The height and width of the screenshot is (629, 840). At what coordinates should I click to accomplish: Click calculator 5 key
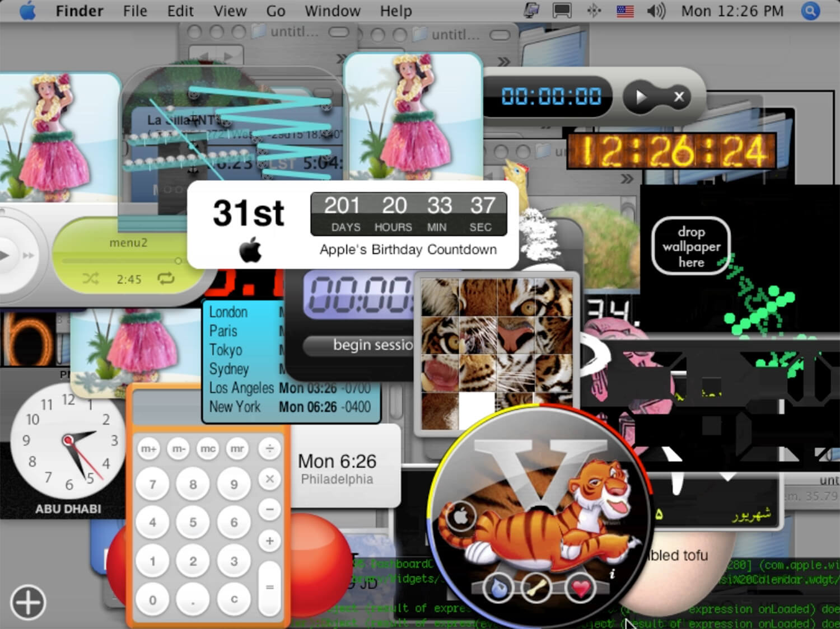[x=193, y=522]
